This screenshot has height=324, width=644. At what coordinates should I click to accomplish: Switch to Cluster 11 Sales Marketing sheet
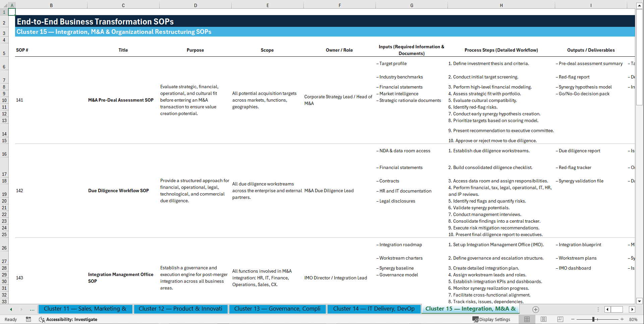point(85,309)
